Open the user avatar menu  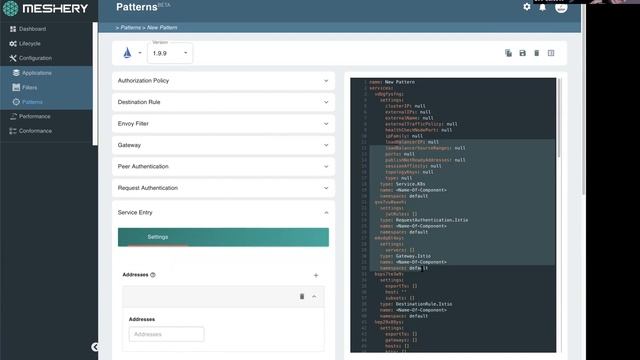(x=561, y=8)
